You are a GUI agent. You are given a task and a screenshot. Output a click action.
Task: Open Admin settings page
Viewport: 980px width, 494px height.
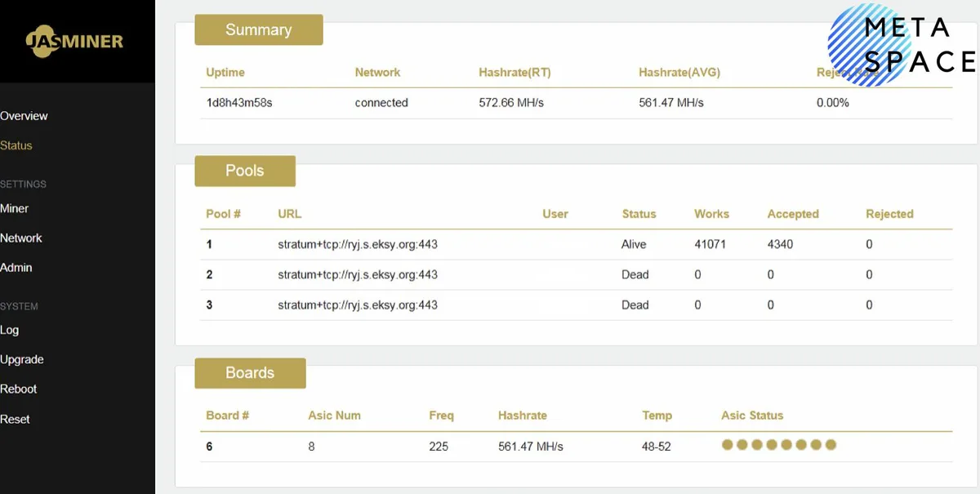(x=16, y=267)
